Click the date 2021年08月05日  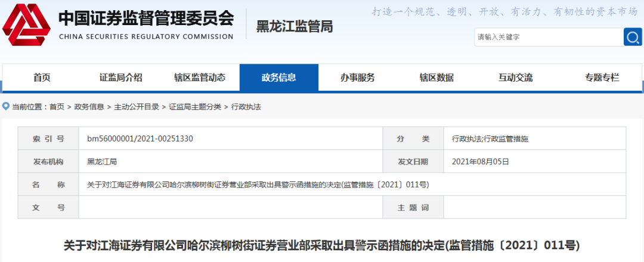coord(480,162)
